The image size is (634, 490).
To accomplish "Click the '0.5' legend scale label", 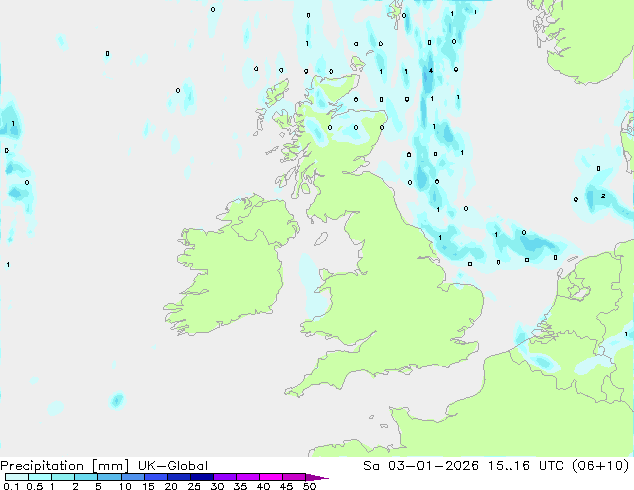I will tap(35, 486).
